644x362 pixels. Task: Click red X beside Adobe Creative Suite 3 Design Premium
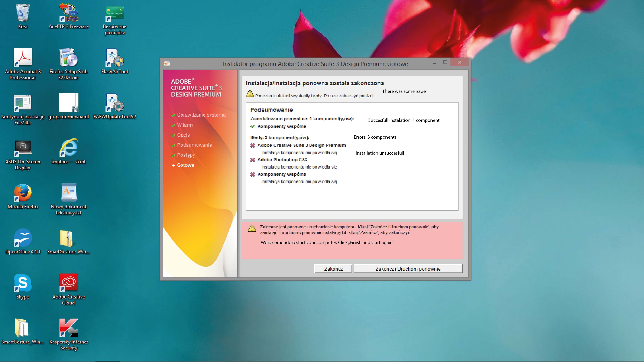(253, 145)
